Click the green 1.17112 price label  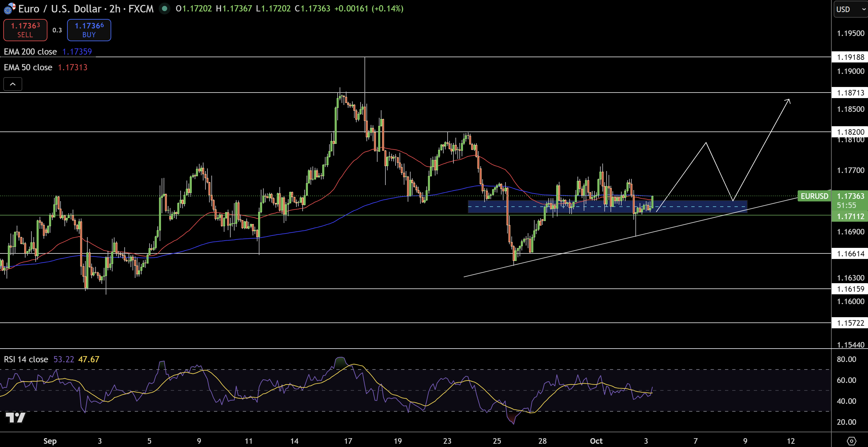pos(850,216)
